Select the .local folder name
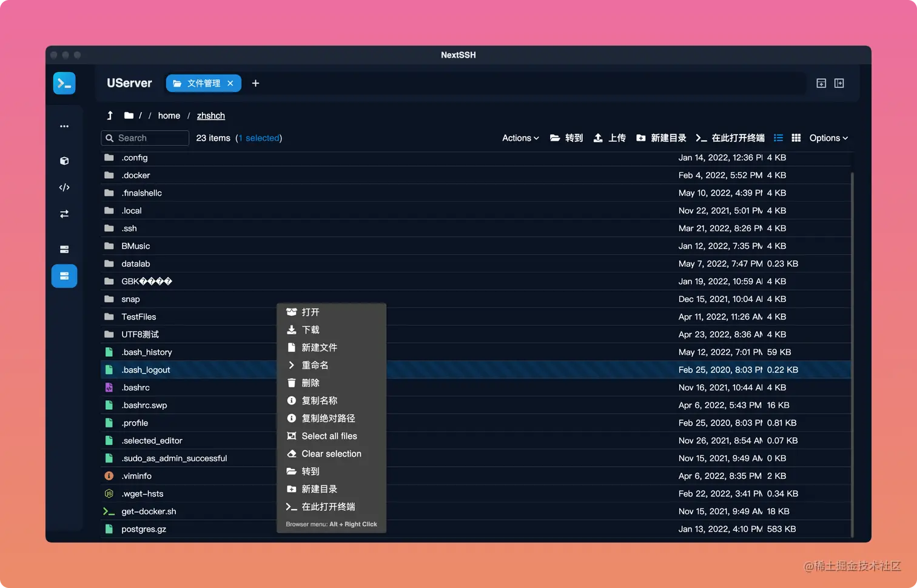This screenshot has width=917, height=588. coord(132,210)
